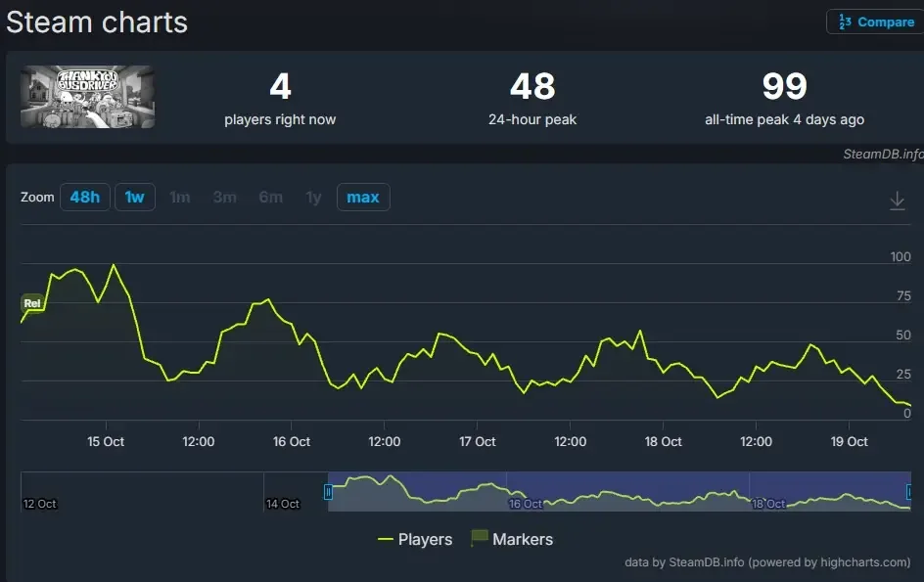The height and width of the screenshot is (582, 924).
Task: Click the Thank You Bus Driver game thumbnail
Action: [88, 97]
